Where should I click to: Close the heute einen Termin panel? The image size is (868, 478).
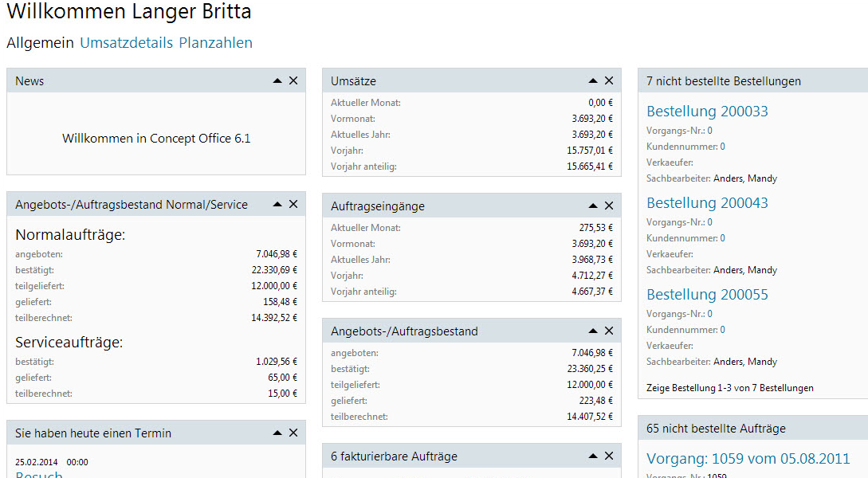pyautogui.click(x=293, y=433)
